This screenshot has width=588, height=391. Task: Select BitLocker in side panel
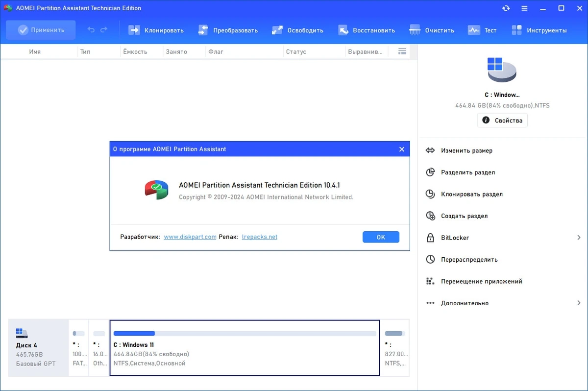[x=455, y=238]
